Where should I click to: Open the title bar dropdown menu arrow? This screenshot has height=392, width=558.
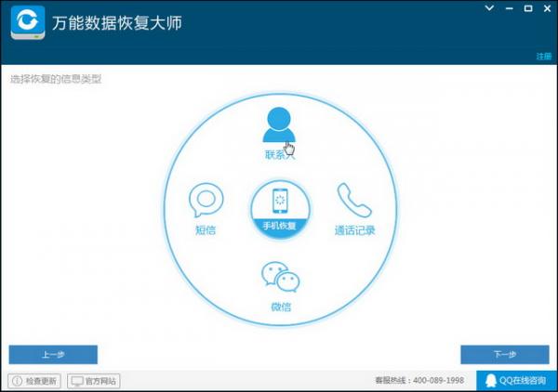pyautogui.click(x=490, y=7)
